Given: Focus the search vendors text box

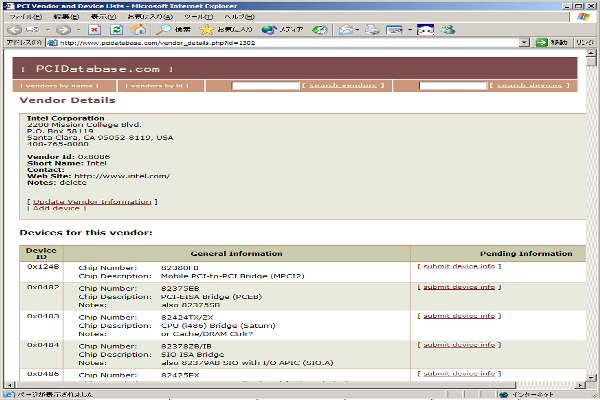Looking at the screenshot, I should pos(265,85).
